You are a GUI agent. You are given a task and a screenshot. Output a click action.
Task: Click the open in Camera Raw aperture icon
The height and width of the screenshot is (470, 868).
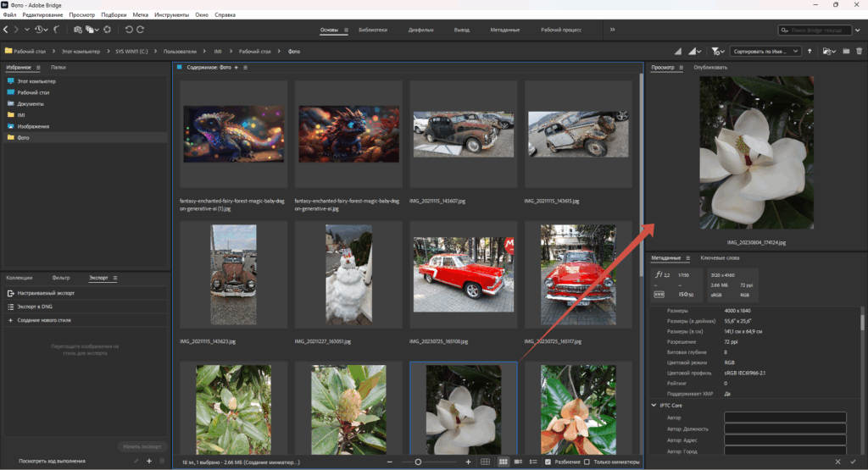[107, 30]
